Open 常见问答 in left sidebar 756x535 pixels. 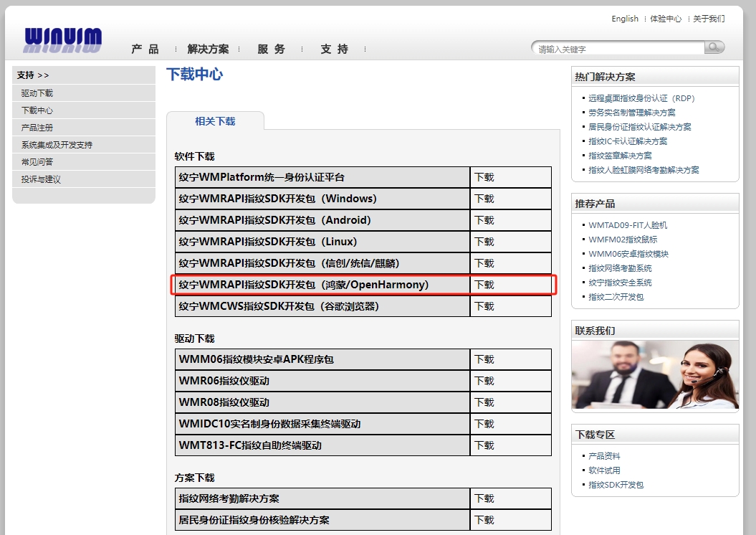(37, 162)
